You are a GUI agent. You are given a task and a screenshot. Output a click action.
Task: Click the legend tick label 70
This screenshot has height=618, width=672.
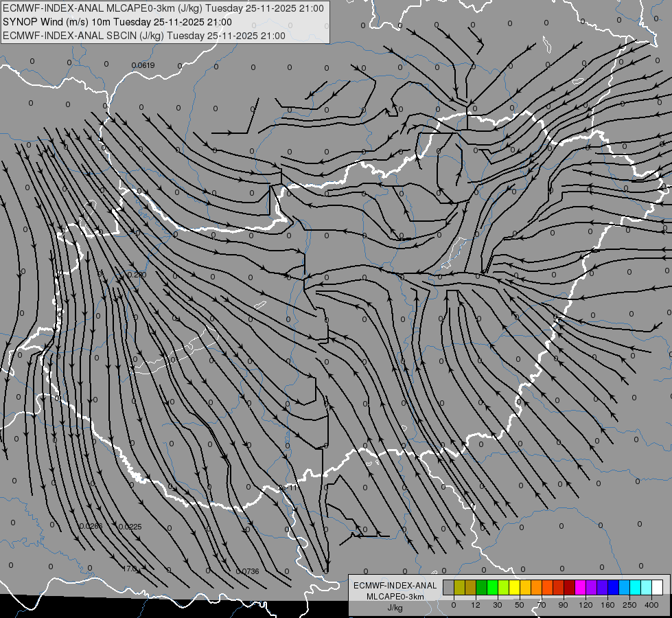coord(542,605)
